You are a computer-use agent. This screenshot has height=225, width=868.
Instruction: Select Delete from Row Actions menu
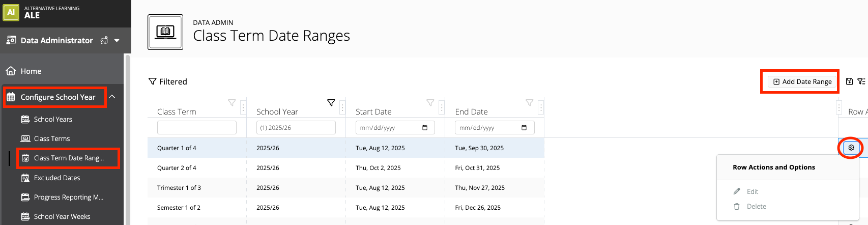[x=756, y=206]
